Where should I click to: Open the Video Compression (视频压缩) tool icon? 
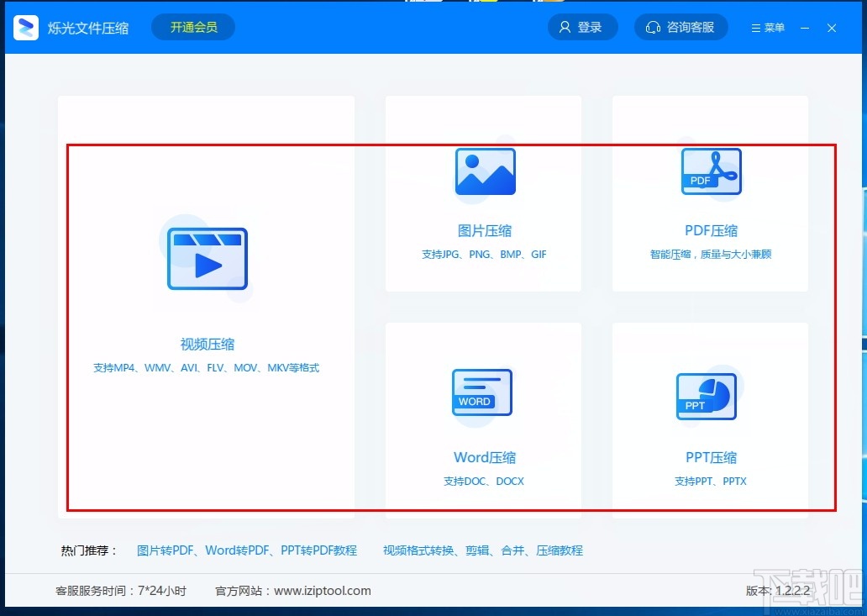click(208, 258)
